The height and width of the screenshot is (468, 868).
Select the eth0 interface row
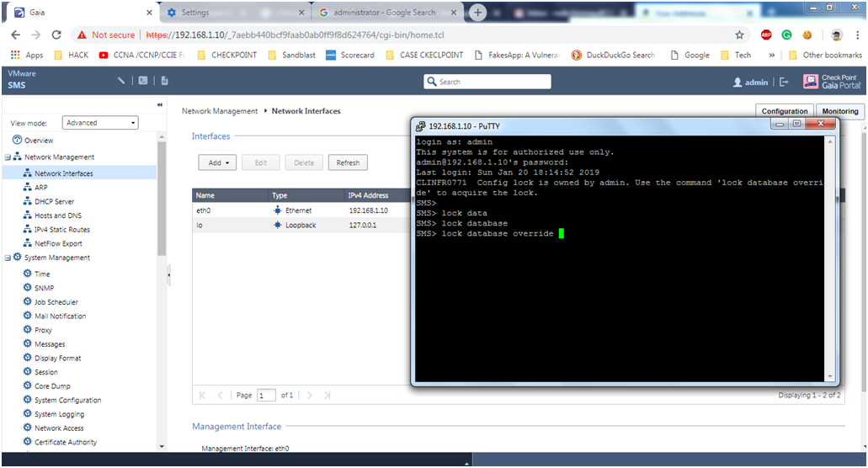301,210
